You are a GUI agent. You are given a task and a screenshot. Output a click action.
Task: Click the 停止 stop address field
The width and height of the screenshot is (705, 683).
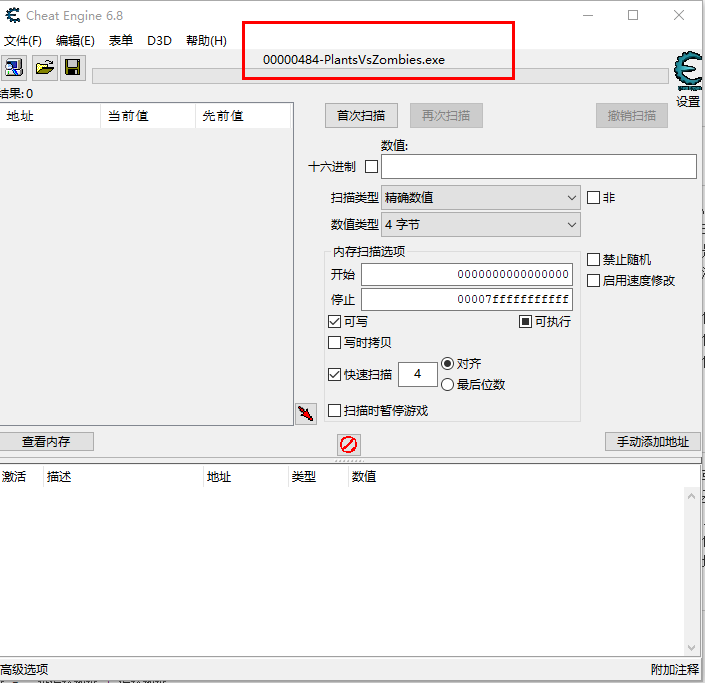467,299
